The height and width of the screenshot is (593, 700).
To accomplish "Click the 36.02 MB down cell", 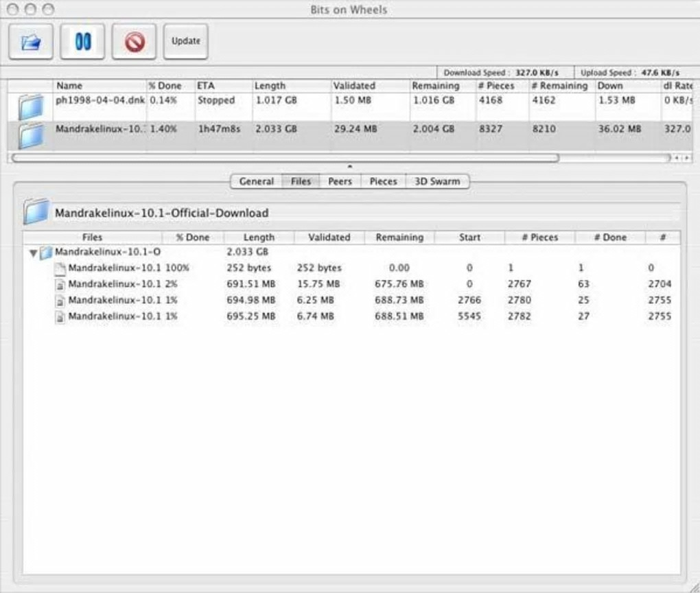I will coord(620,128).
